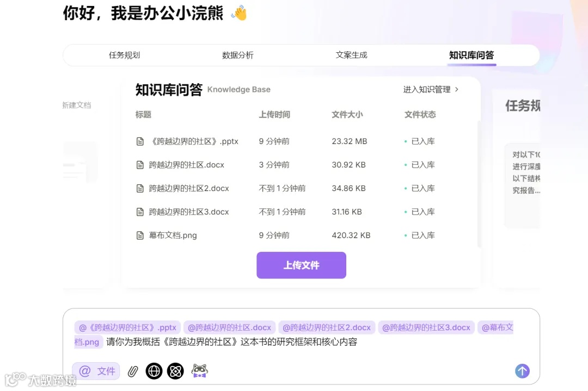Click the send arrow icon
Viewport: 588px width, 391px height.
pos(522,371)
